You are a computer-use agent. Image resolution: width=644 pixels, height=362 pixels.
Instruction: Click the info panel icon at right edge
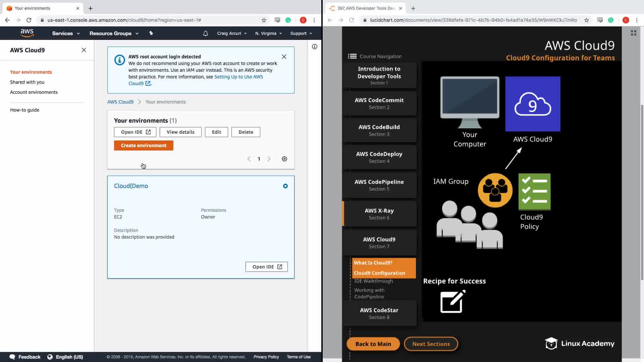tap(314, 47)
